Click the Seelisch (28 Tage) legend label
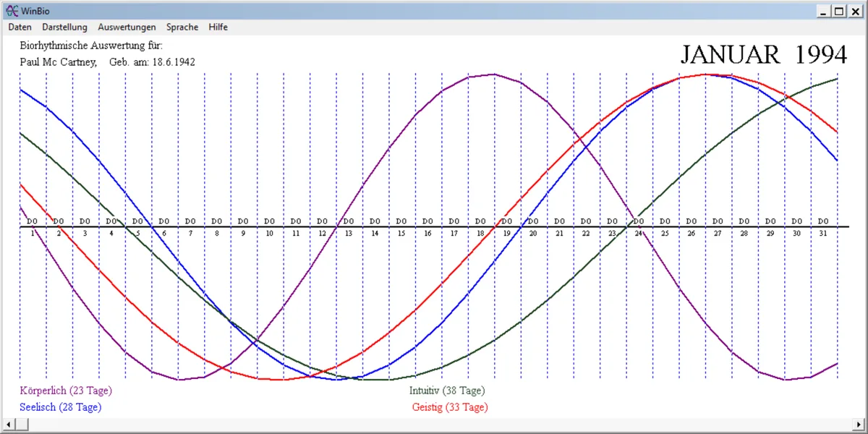Image resolution: width=868 pixels, height=434 pixels. pyautogui.click(x=61, y=407)
